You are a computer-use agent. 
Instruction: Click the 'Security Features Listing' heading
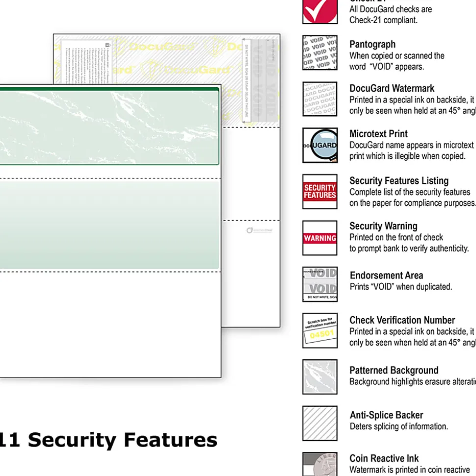pos(399,181)
